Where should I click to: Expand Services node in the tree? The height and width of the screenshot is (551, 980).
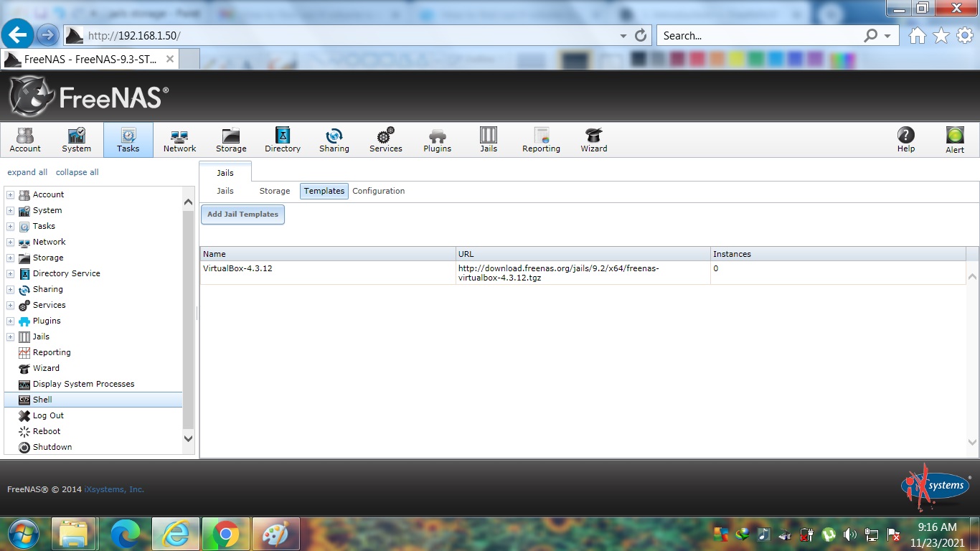pos(11,305)
